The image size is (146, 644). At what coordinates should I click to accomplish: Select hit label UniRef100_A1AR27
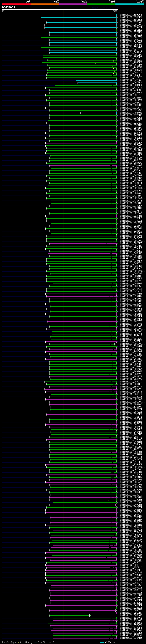tap(131, 158)
